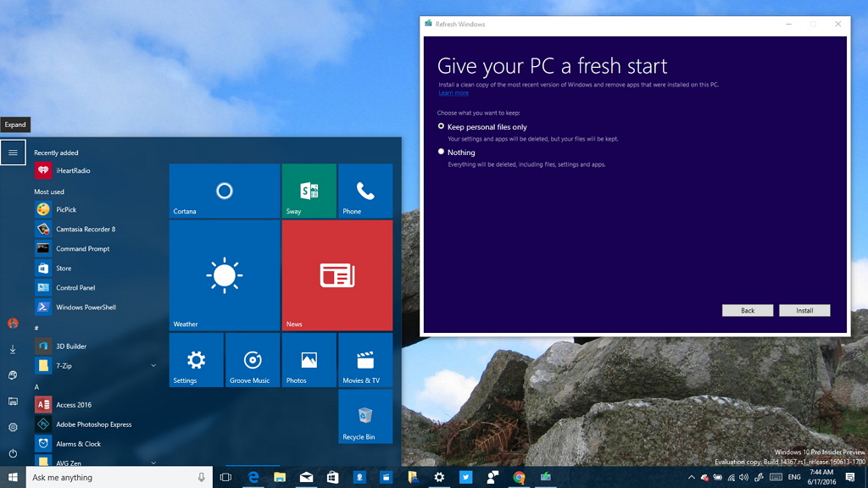Expand the AVG Zen folder in app list
This screenshot has height=488, width=868.
(153, 463)
